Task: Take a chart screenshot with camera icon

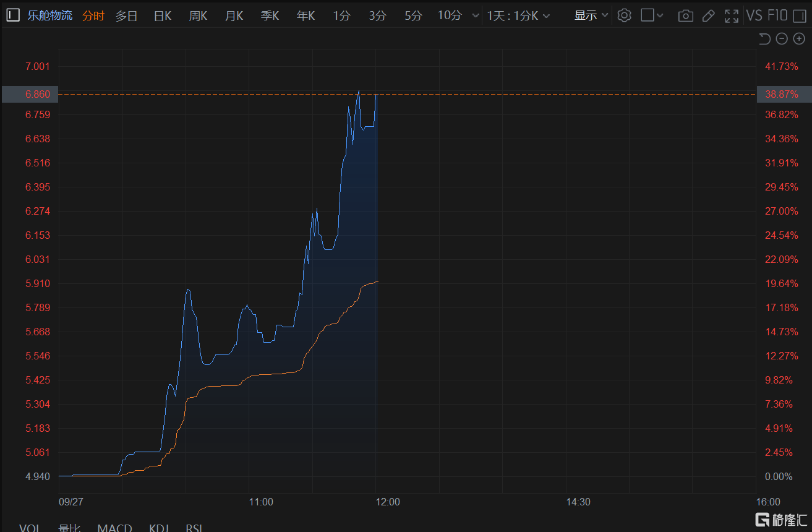Action: pos(685,15)
